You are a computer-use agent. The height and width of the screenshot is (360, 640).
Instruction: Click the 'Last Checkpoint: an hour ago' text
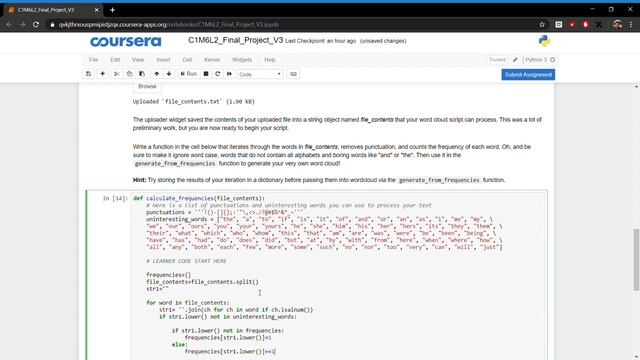320,41
